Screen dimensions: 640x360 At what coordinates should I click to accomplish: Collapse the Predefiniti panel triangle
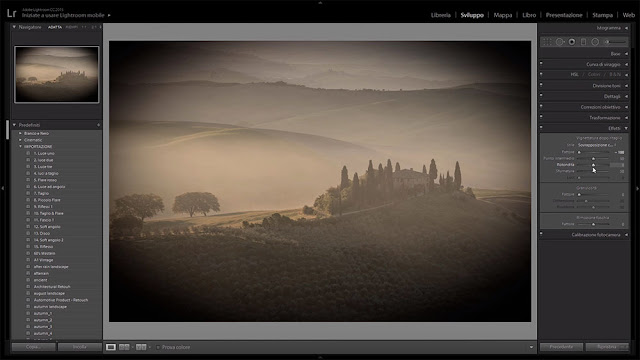coord(14,125)
